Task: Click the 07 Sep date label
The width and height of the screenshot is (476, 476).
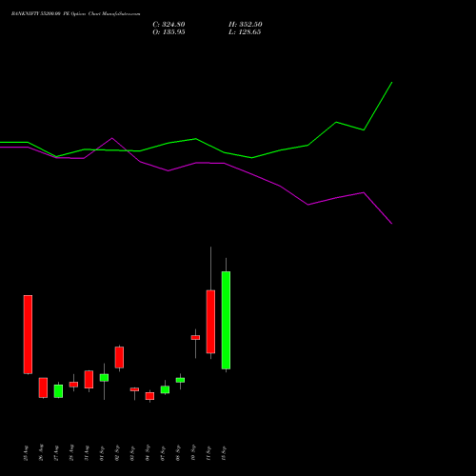Action: click(163, 453)
